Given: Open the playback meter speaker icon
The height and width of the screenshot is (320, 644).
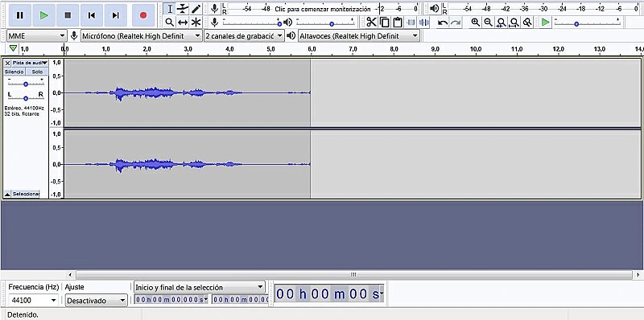Looking at the screenshot, I should click(435, 9).
